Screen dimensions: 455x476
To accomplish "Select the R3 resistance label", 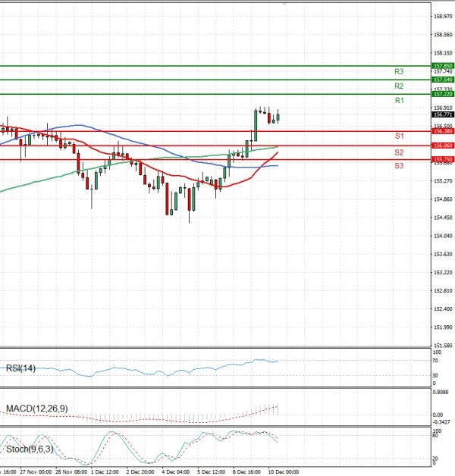I will 399,71.
